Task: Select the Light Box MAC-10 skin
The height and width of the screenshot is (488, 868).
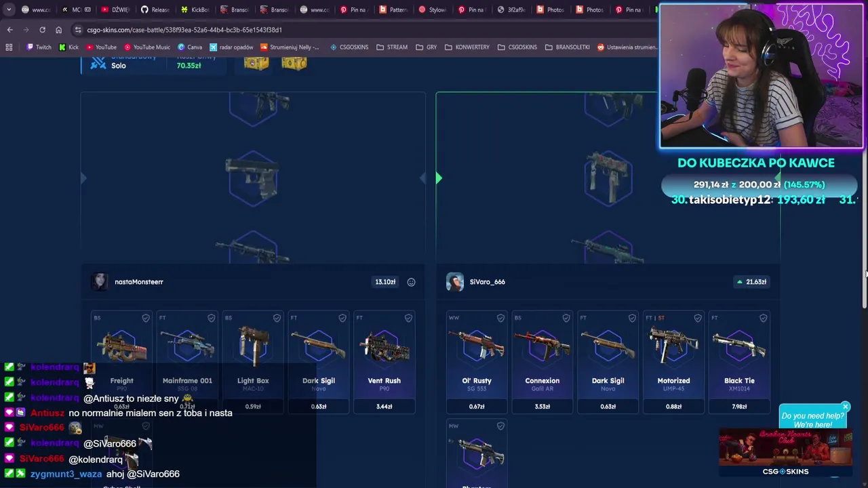Action: (x=253, y=361)
